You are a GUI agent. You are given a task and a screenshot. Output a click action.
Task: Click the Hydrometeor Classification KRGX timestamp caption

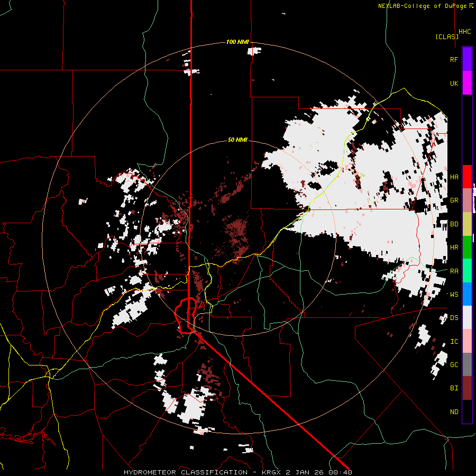coord(237,472)
